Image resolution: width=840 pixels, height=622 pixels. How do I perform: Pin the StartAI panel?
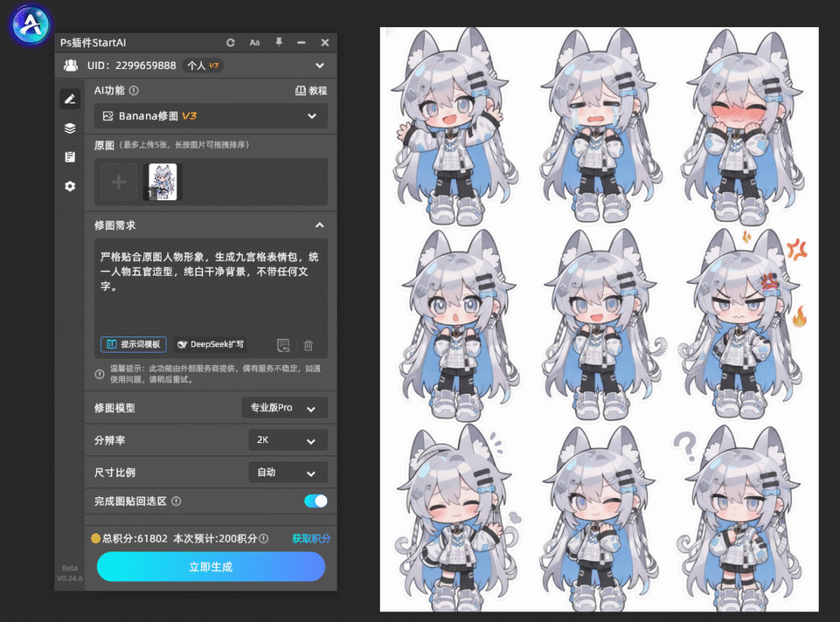pyautogui.click(x=279, y=42)
